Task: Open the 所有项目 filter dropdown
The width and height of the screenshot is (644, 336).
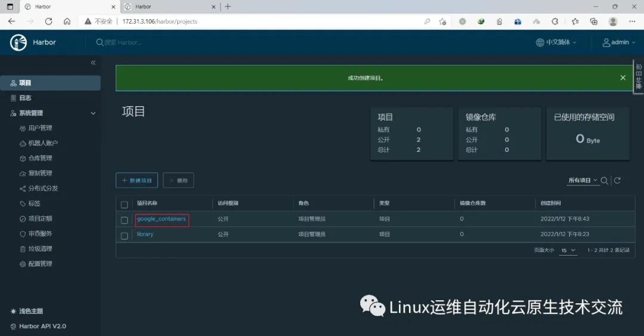Action: coord(583,181)
